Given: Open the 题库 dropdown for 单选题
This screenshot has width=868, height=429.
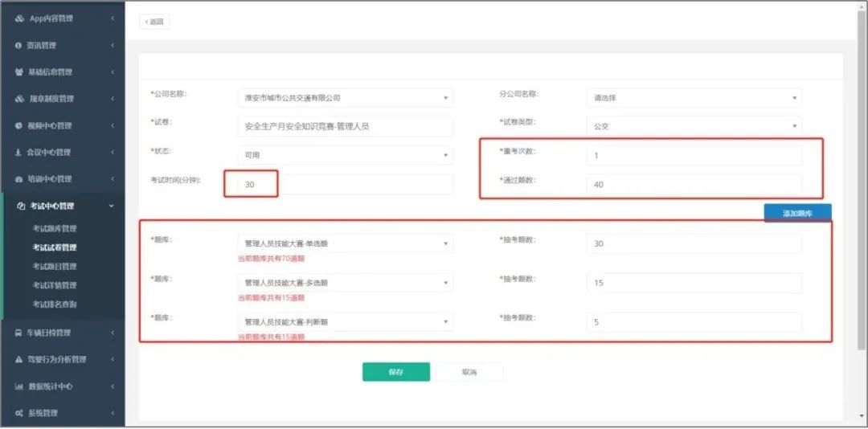Looking at the screenshot, I should point(346,243).
